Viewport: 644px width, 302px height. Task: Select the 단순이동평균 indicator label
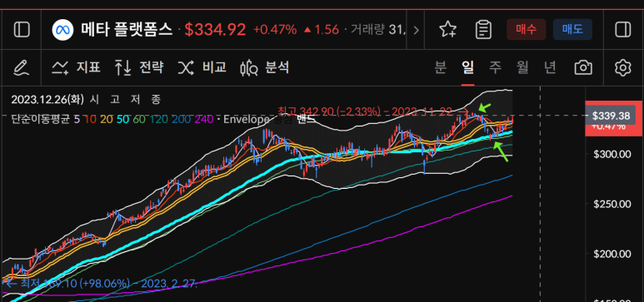tap(40, 120)
